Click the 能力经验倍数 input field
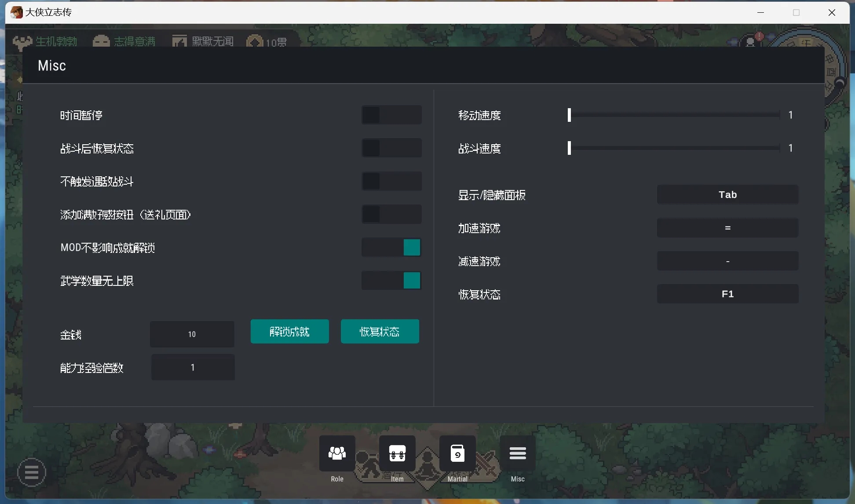 [193, 367]
